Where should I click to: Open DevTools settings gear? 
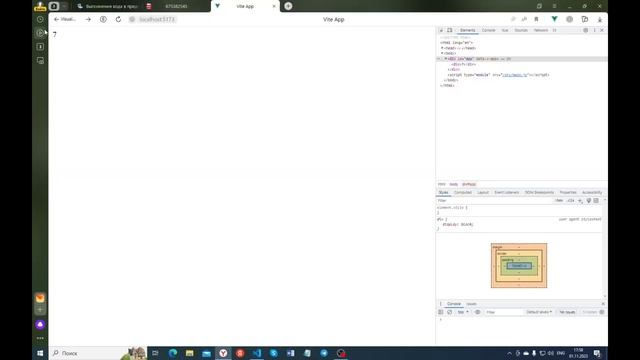coord(585,30)
